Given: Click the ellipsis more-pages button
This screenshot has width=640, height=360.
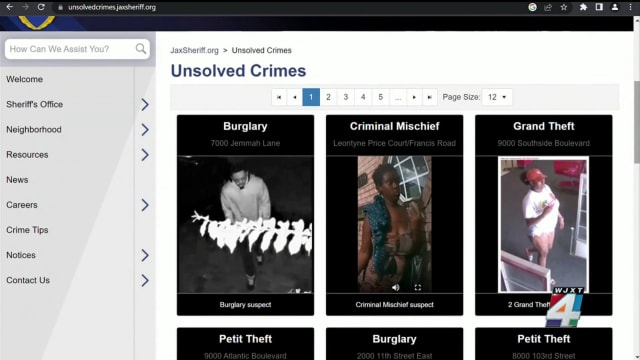Looking at the screenshot, I should click(398, 97).
